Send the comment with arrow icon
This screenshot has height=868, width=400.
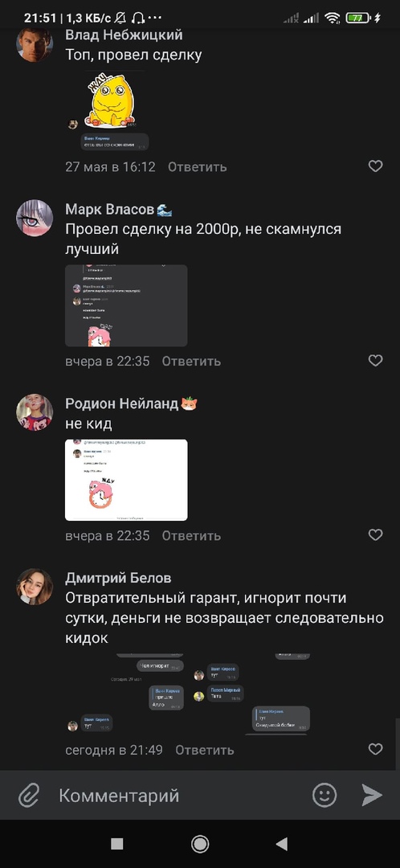click(x=373, y=796)
